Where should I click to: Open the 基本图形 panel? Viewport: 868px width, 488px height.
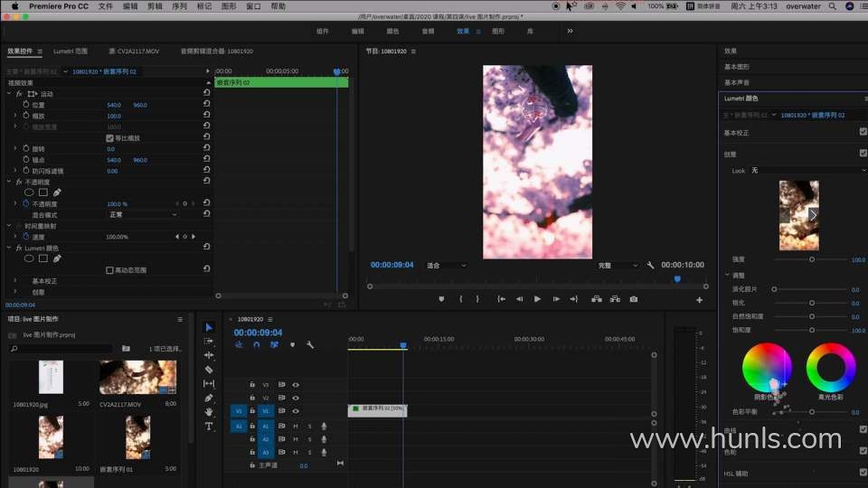pos(736,66)
